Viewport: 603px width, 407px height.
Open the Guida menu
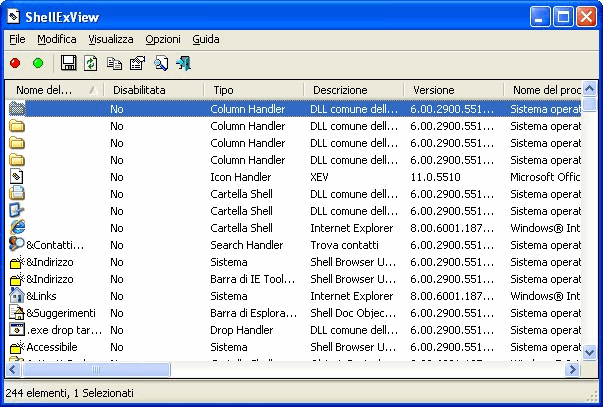(206, 39)
